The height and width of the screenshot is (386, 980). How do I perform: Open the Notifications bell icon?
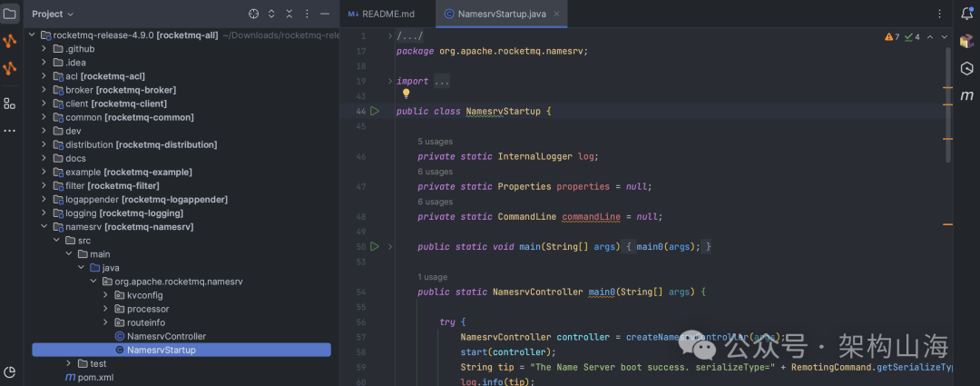(x=966, y=14)
